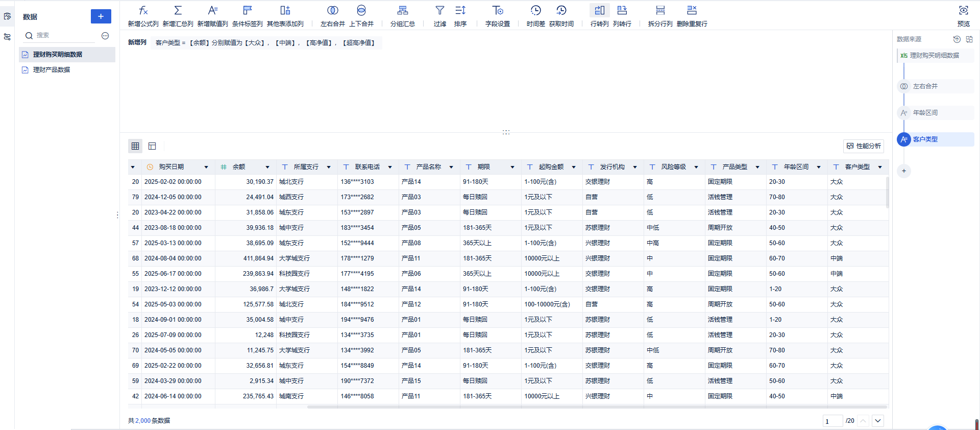Click the 搜索 search input field
980x430 pixels.
64,35
